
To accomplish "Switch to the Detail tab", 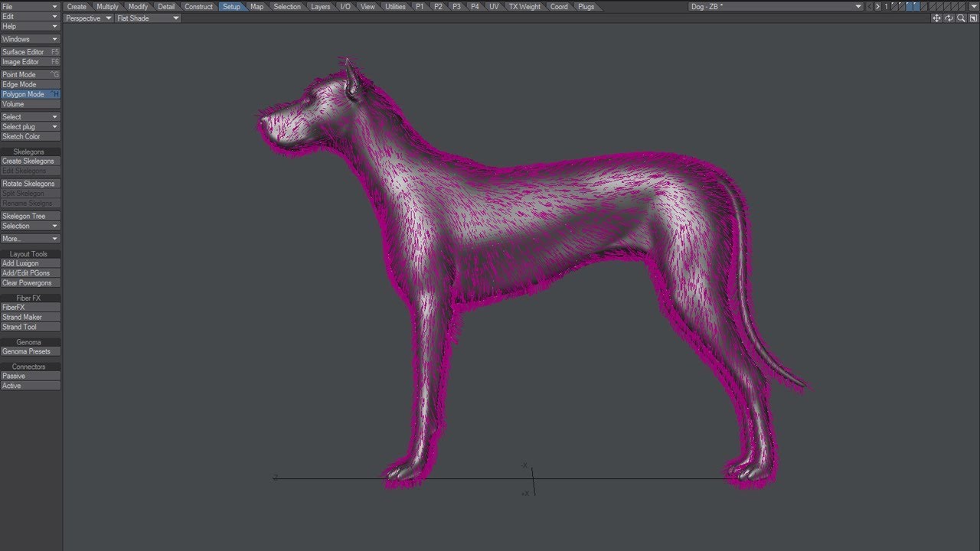I will coord(166,6).
